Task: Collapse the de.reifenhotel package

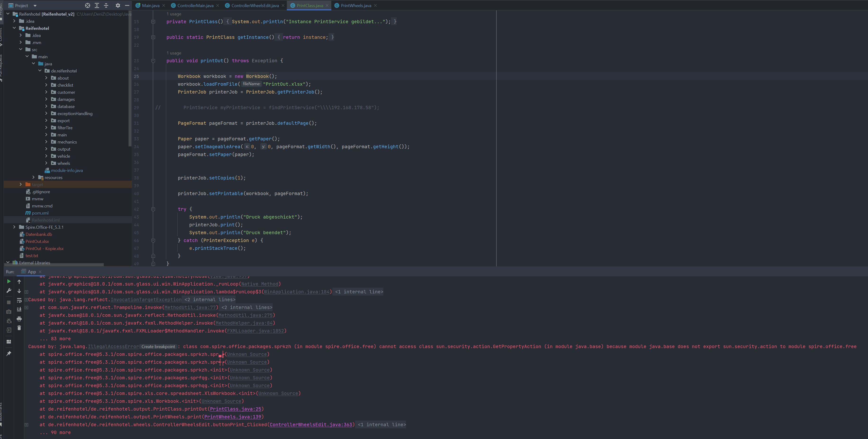Action: pos(40,71)
